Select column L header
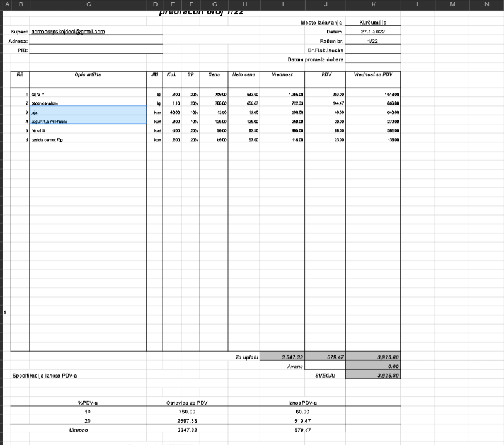This screenshot has height=445, width=504. pos(418,4)
